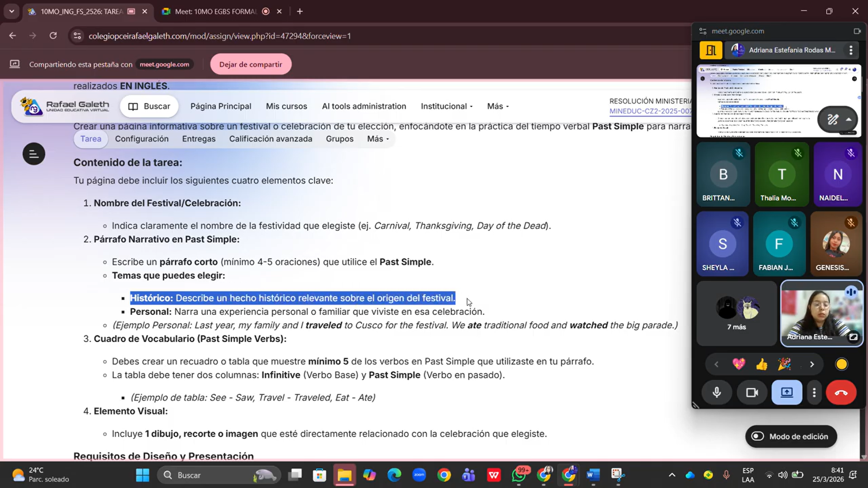Toggle Modo de edición switch
Image resolution: width=868 pixels, height=488 pixels.
pos(758,436)
